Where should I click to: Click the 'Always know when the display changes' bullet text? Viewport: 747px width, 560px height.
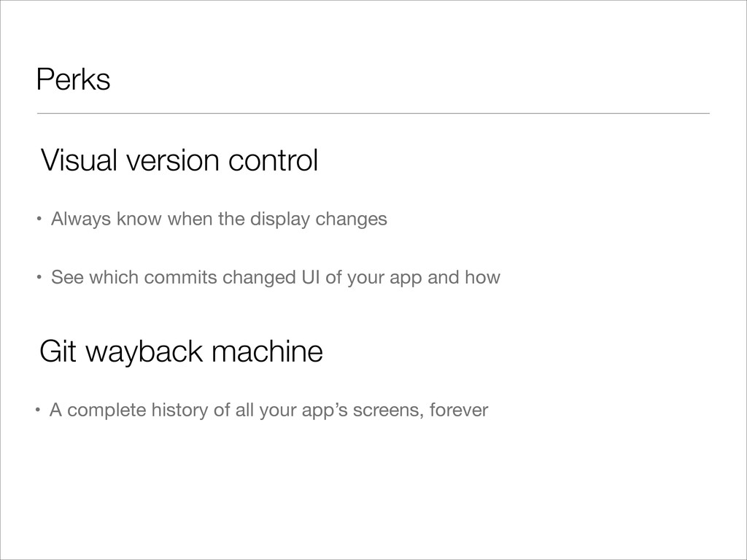(219, 219)
